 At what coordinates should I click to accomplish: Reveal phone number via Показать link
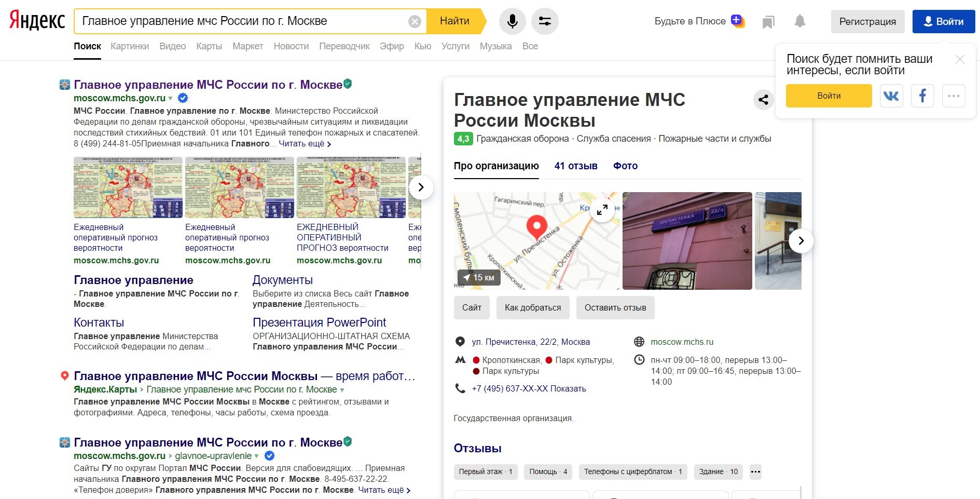click(568, 389)
